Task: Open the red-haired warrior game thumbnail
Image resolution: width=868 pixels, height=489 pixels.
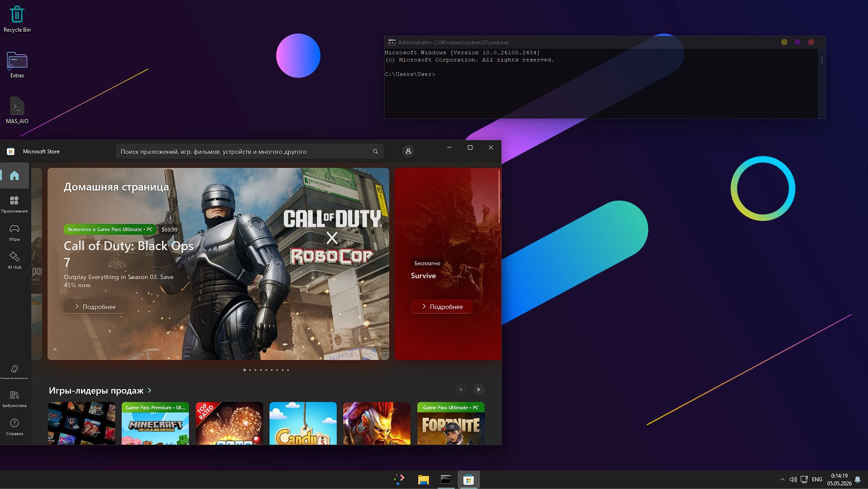Action: click(x=377, y=423)
